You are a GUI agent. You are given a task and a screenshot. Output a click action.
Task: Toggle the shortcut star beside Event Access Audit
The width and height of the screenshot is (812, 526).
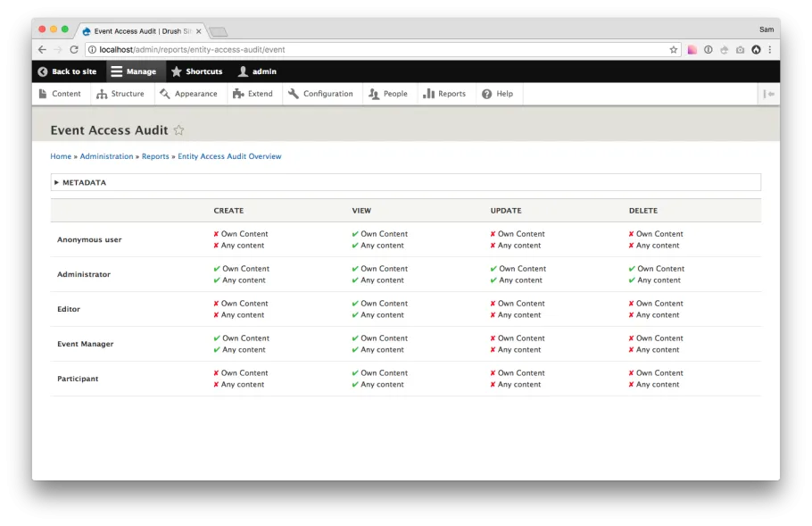pyautogui.click(x=178, y=129)
